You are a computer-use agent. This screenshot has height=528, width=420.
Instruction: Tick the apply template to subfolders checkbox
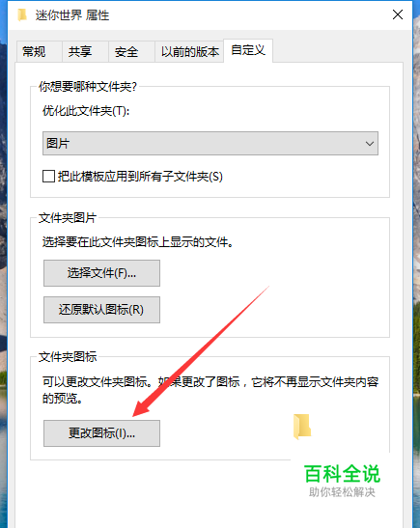coord(48,176)
